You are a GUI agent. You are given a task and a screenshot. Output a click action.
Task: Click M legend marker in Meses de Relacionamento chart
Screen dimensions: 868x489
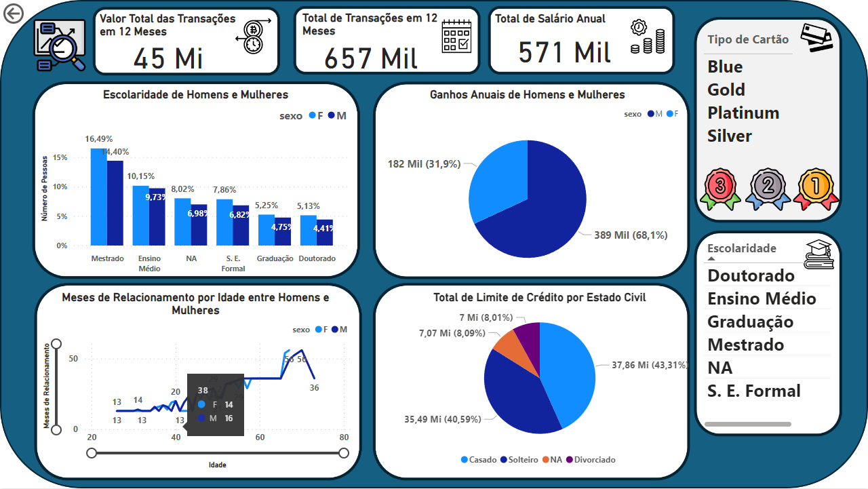click(x=334, y=330)
